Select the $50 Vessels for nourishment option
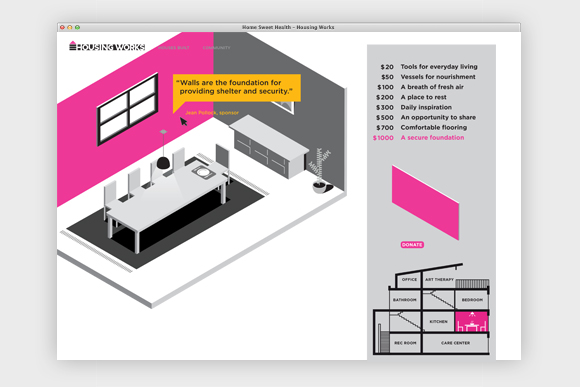Viewport: 580px width, 387px height. [428, 77]
